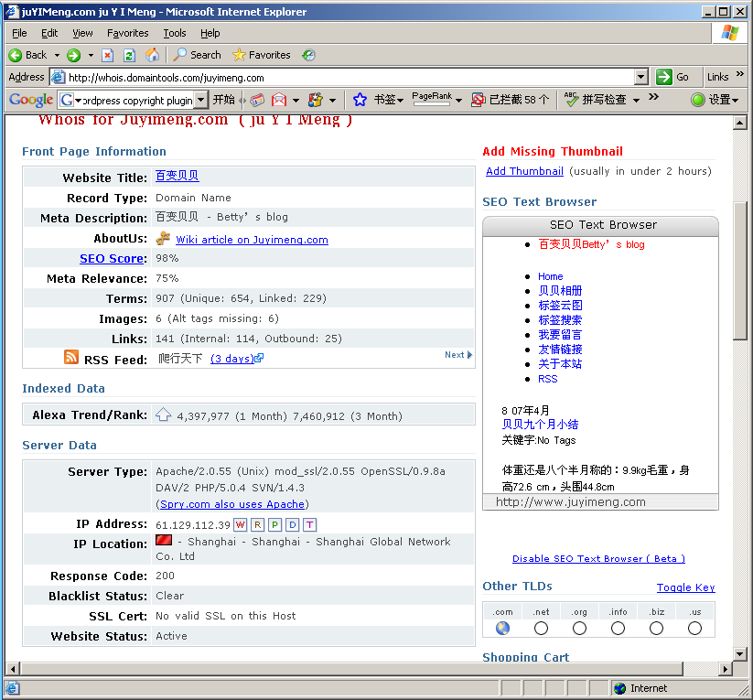Click the AboutUs wiki icon
The height and width of the screenshot is (700, 753).
click(163, 238)
